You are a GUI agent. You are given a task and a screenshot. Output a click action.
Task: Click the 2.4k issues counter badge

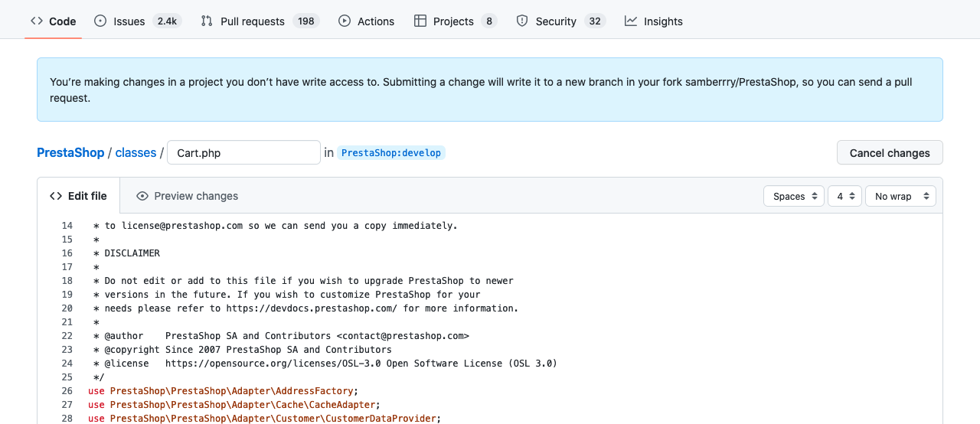point(167,21)
